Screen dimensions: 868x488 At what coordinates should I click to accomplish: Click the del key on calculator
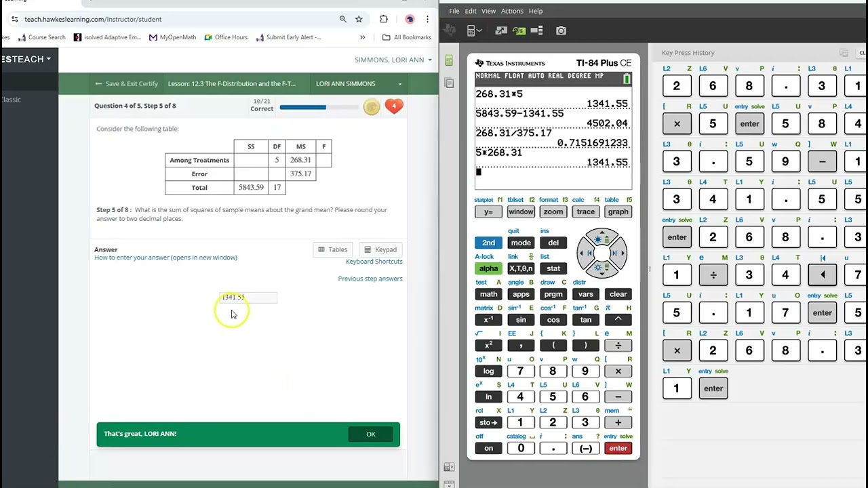[553, 243]
